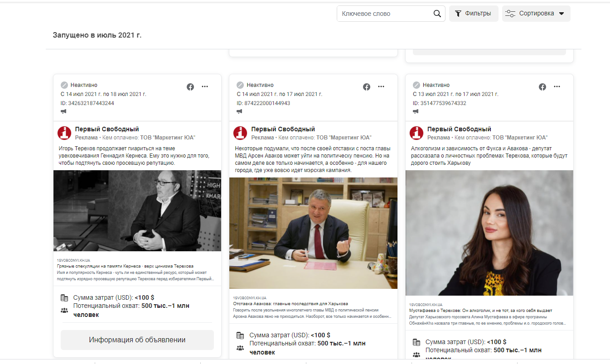The height and width of the screenshot is (364, 610).
Task: Open three-dot menu on first ad card
Action: coord(205,87)
